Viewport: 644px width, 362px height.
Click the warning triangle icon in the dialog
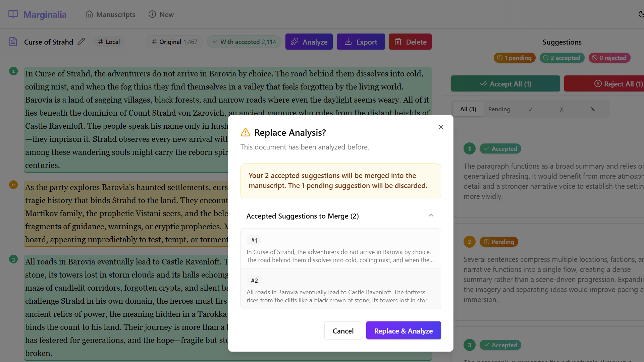point(246,132)
